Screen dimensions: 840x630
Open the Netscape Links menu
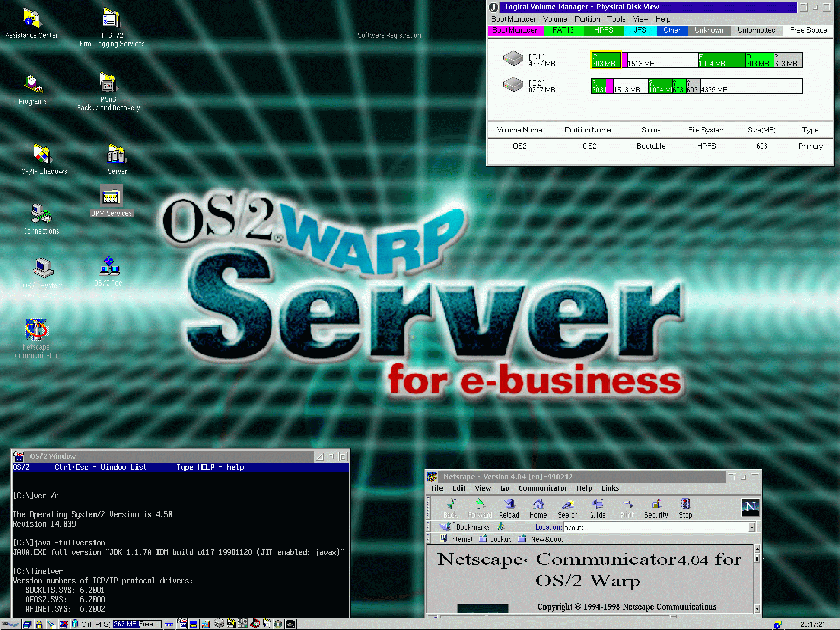click(610, 488)
